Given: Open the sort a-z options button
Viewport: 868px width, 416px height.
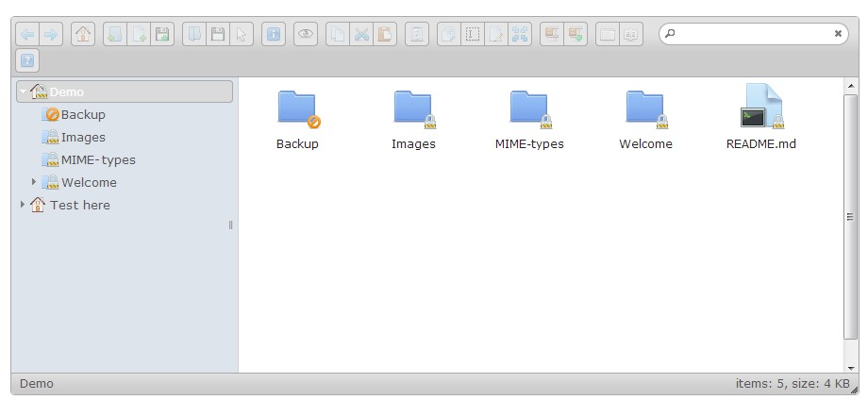Looking at the screenshot, I should 631,35.
